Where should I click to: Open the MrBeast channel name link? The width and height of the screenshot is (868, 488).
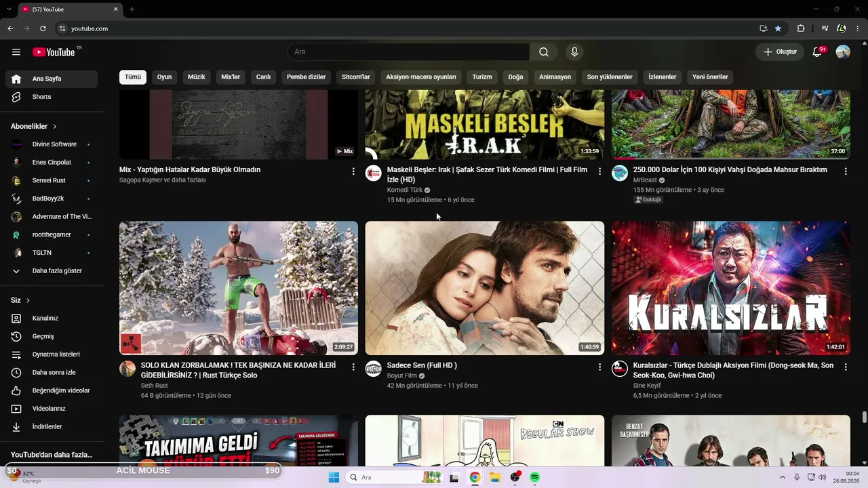tap(645, 180)
